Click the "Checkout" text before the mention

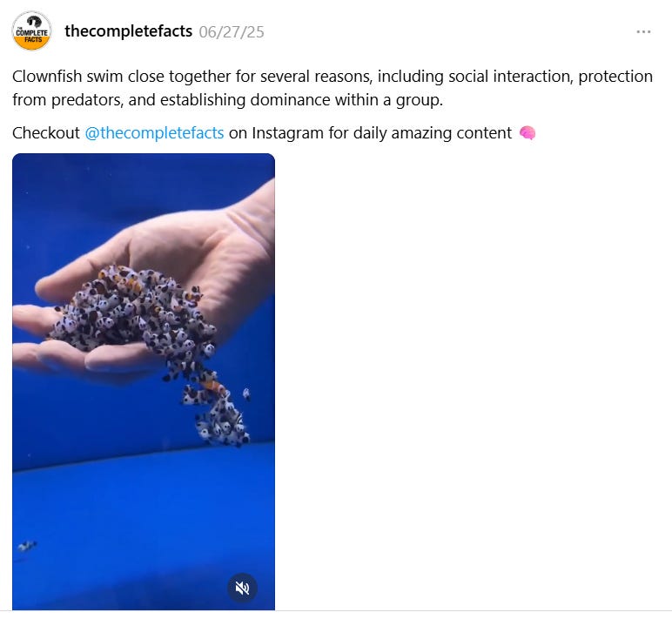tap(46, 133)
